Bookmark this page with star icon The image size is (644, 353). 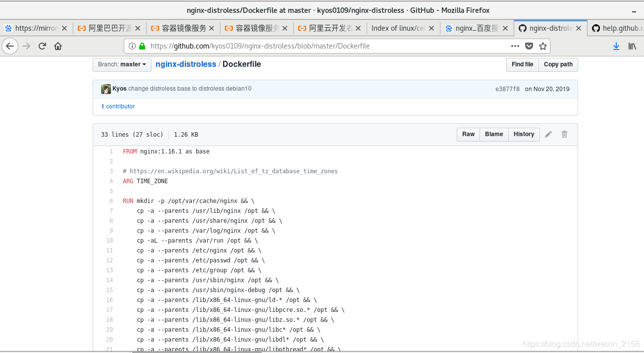pos(543,46)
